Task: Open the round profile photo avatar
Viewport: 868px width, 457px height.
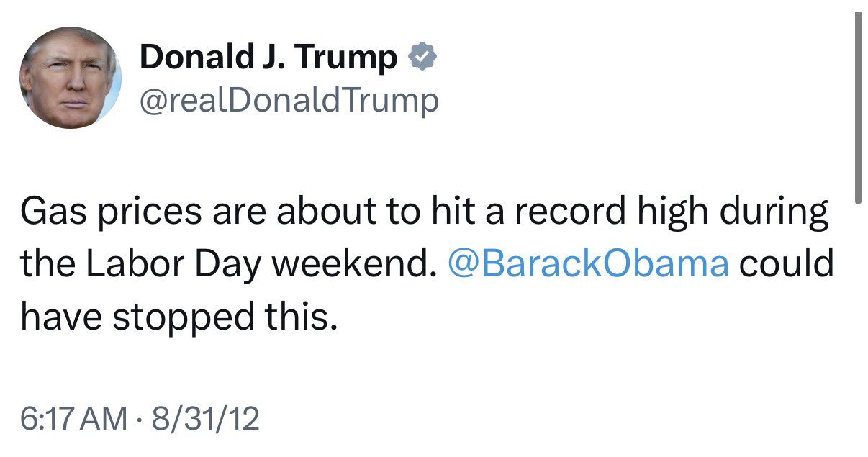Action: tap(70, 78)
